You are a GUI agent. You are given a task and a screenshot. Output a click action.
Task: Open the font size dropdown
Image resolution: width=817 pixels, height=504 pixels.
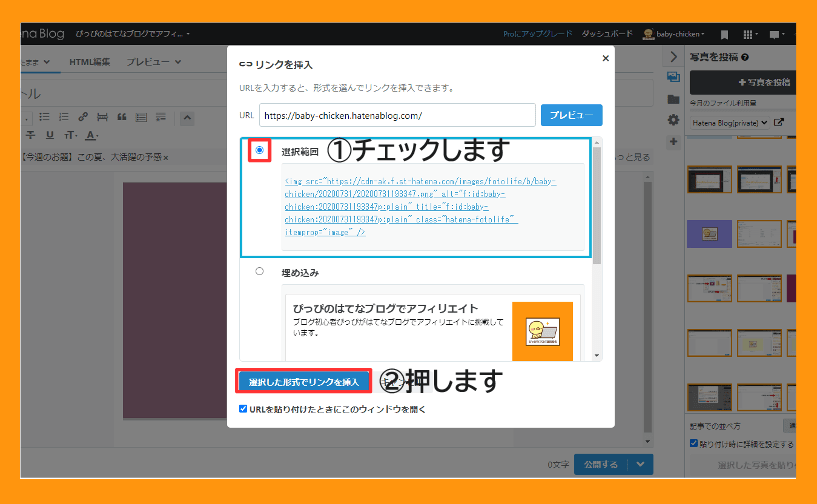(70, 135)
